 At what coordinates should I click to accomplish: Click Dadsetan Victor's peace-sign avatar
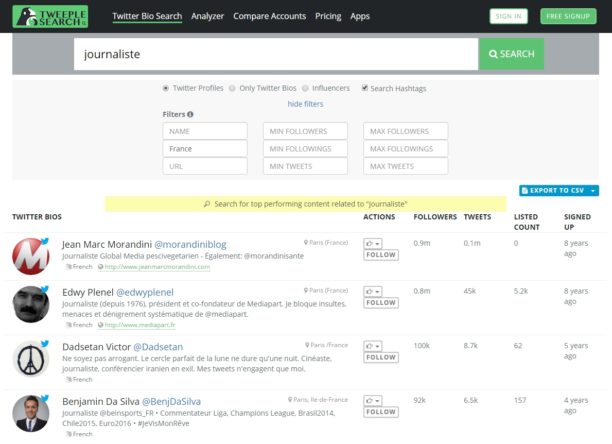(x=30, y=359)
